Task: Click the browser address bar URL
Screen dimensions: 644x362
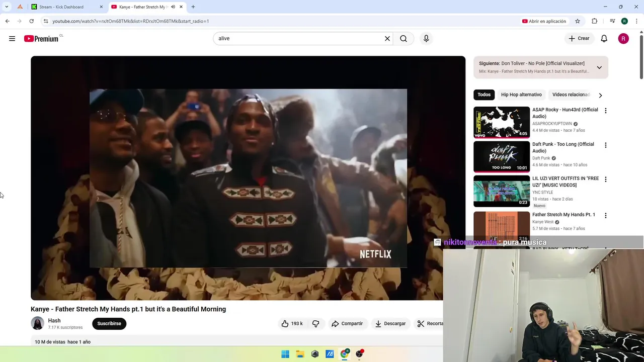Action: coord(130,21)
